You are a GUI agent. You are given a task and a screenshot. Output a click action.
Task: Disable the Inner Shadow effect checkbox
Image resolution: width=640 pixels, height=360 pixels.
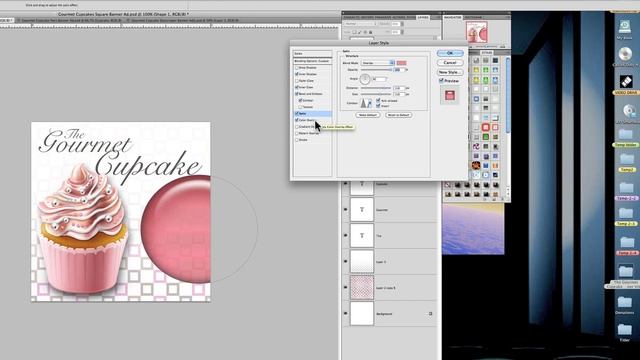(297, 74)
